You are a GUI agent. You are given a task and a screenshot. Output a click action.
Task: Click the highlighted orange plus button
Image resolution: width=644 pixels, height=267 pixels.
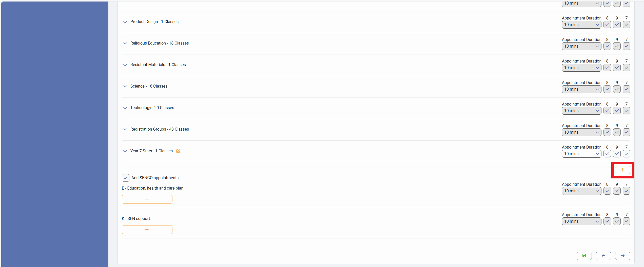[622, 170]
